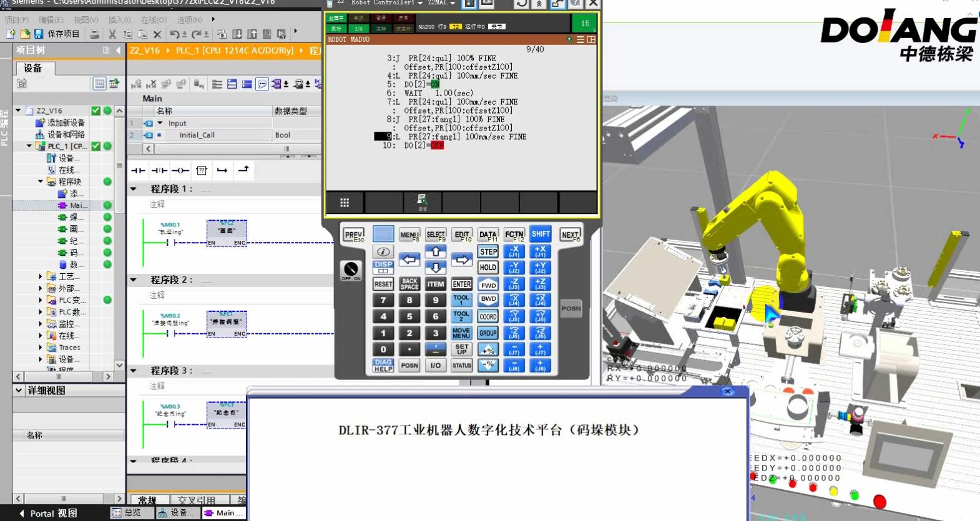This screenshot has width=980, height=521.
Task: Create a new project via toolbar icon
Action: point(11,34)
